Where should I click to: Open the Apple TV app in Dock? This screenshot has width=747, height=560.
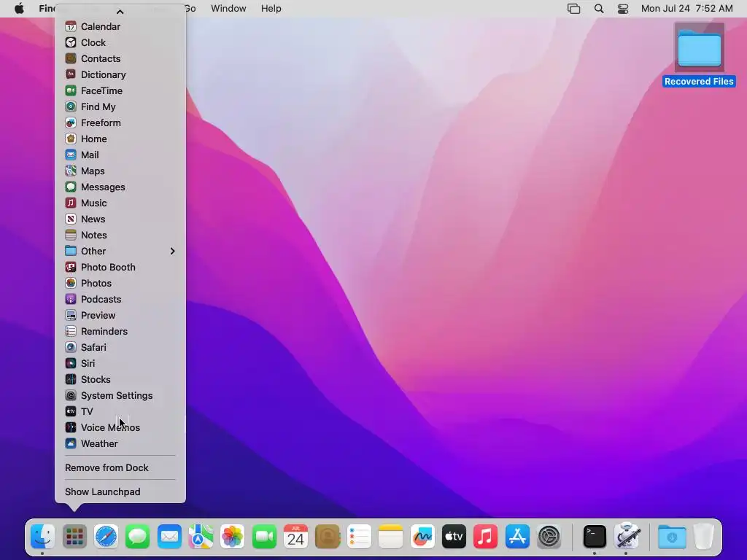click(x=454, y=537)
